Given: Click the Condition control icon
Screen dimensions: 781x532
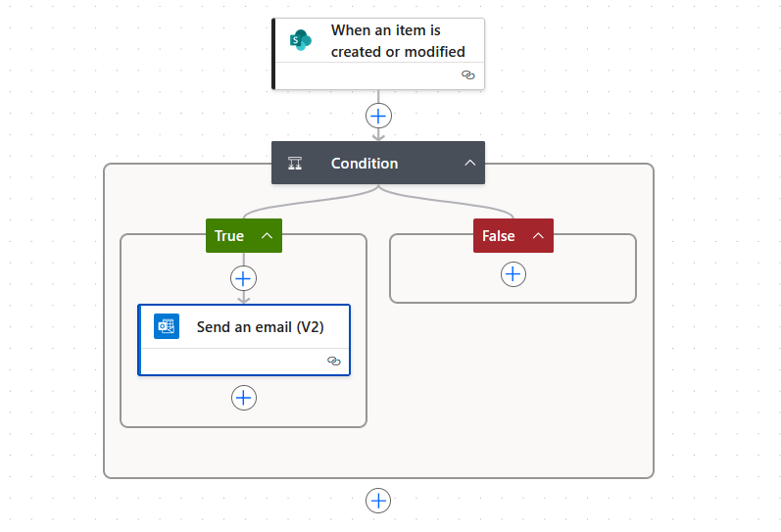Looking at the screenshot, I should tap(295, 164).
